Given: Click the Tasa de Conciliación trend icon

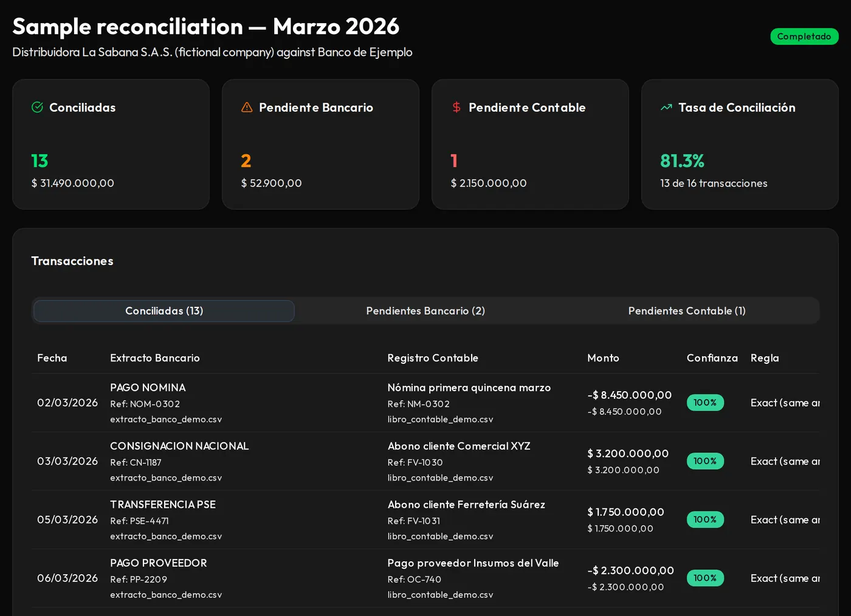Looking at the screenshot, I should 666,108.
